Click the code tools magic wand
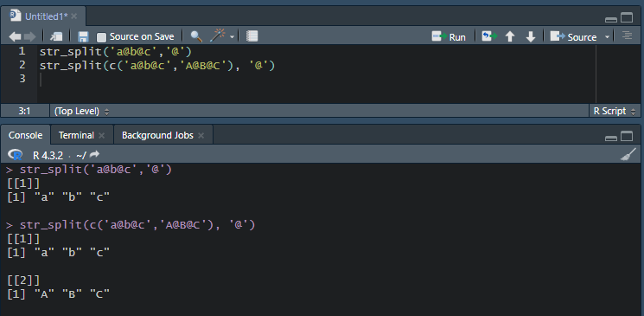 (217, 35)
